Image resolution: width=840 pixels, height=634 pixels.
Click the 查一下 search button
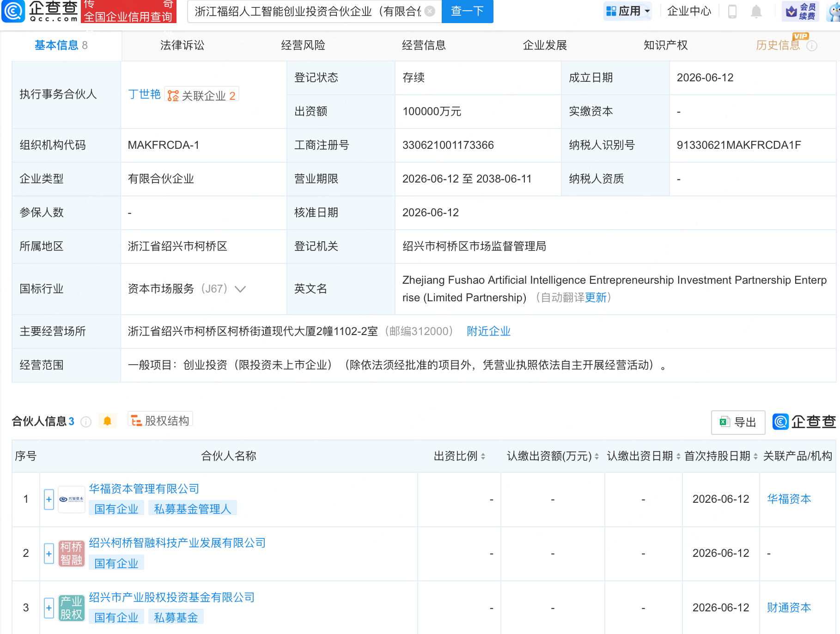click(x=467, y=11)
